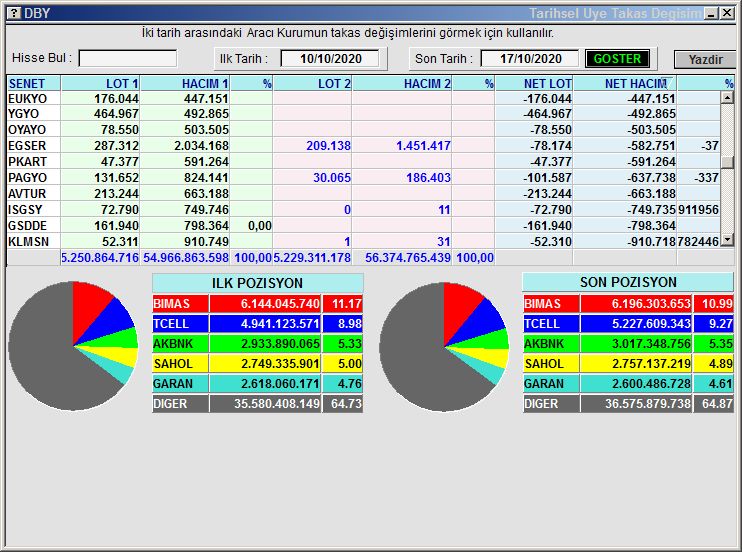Click the ILK POZISYON pie chart

[73, 346]
